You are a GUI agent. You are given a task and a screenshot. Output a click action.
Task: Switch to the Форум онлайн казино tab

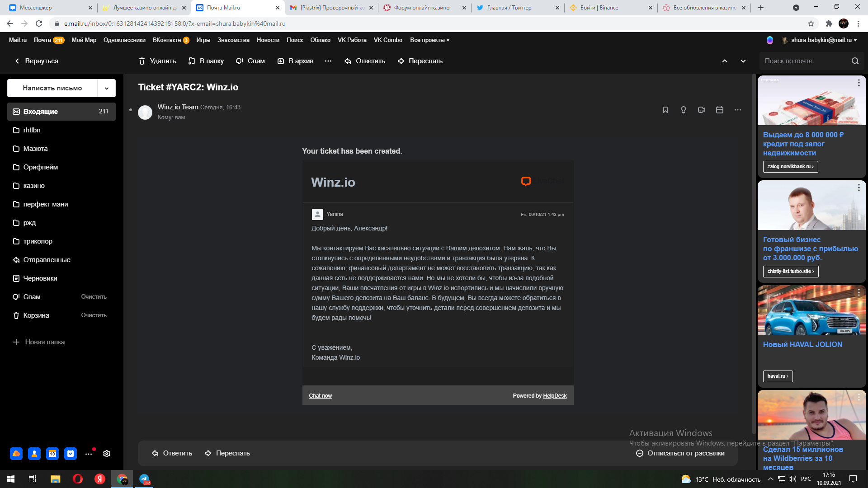click(424, 8)
